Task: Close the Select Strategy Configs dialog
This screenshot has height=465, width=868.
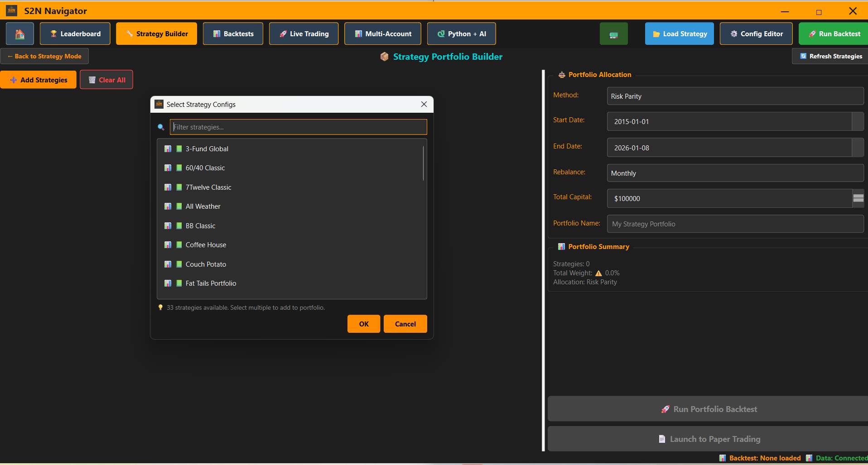Action: point(424,104)
